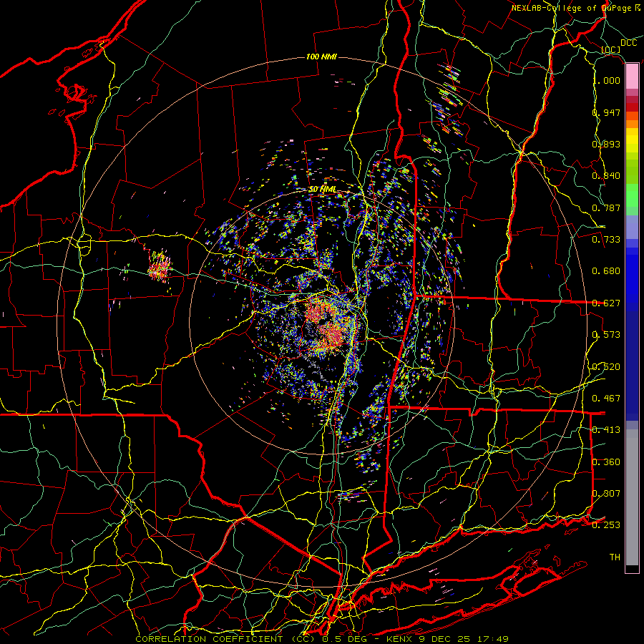This screenshot has width=644, height=644.
Task: Select the 0.360 color scale value
Action: point(606,462)
